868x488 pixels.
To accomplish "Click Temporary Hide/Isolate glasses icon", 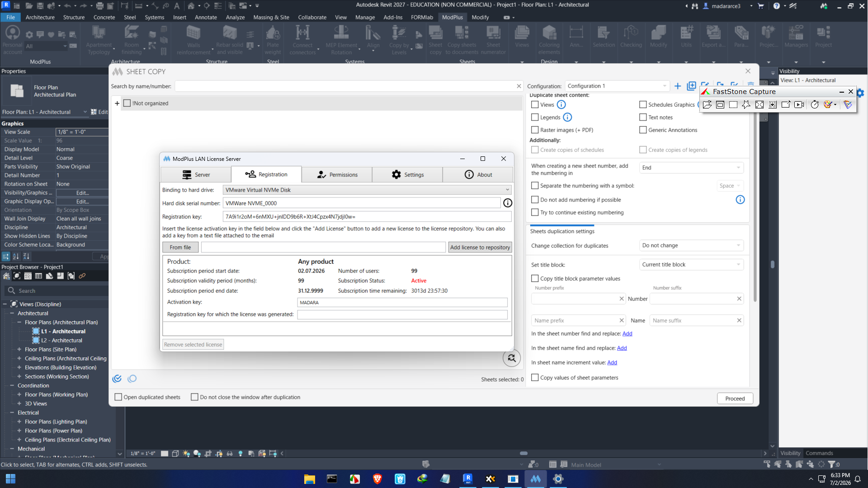I will point(230,453).
